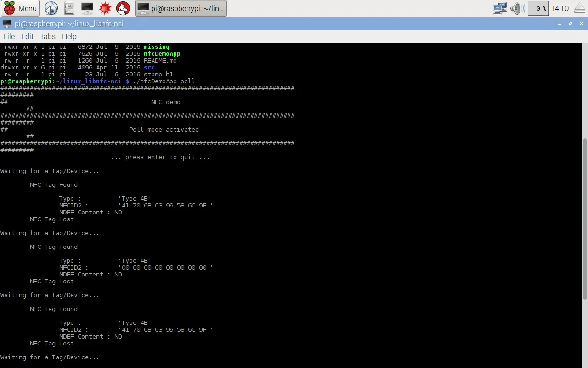This screenshot has width=588, height=368.
Task: Maximize the terminal window
Action: [571, 23]
